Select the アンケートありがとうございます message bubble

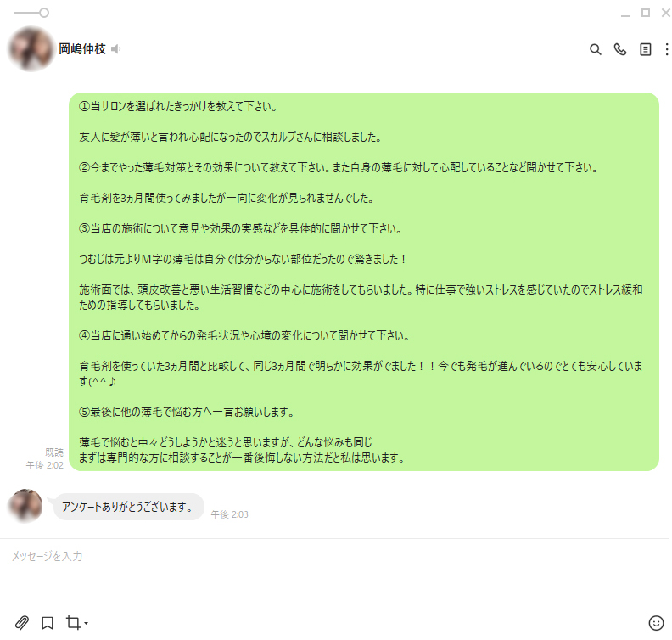128,507
